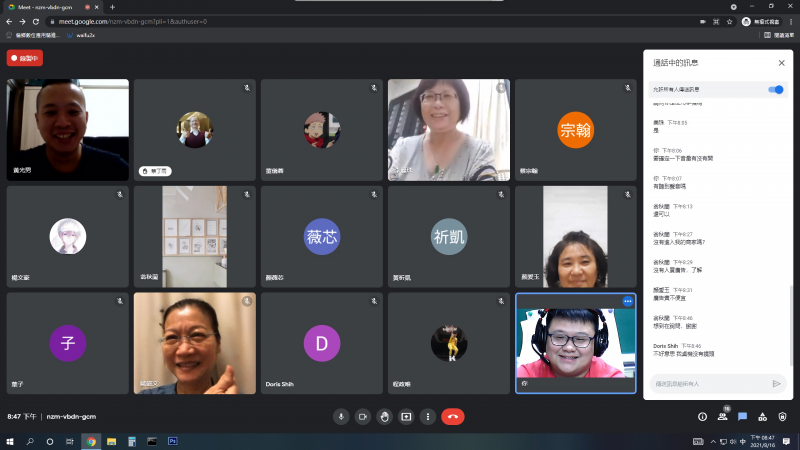Image resolution: width=800 pixels, height=450 pixels.
Task: Turn off the camera in the call bar
Action: click(x=363, y=416)
